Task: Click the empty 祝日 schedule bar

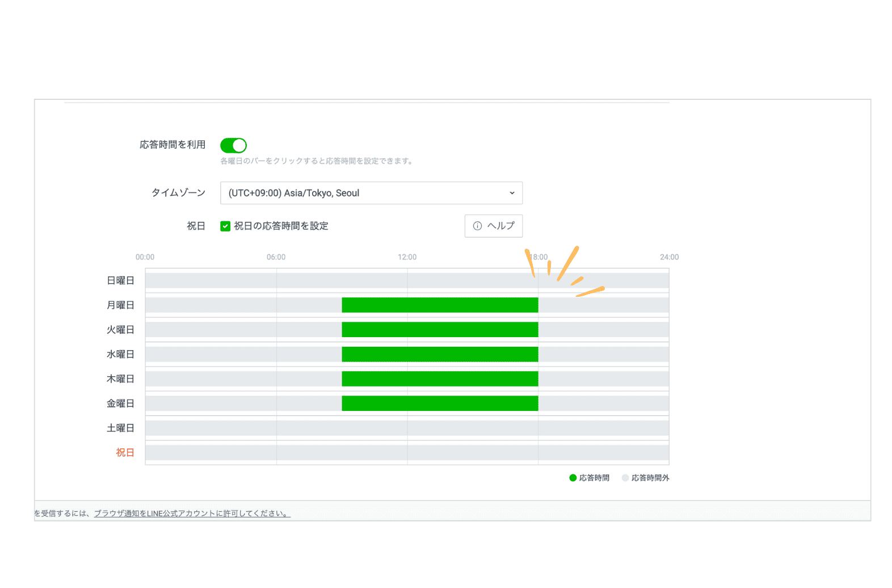Action: [407, 452]
